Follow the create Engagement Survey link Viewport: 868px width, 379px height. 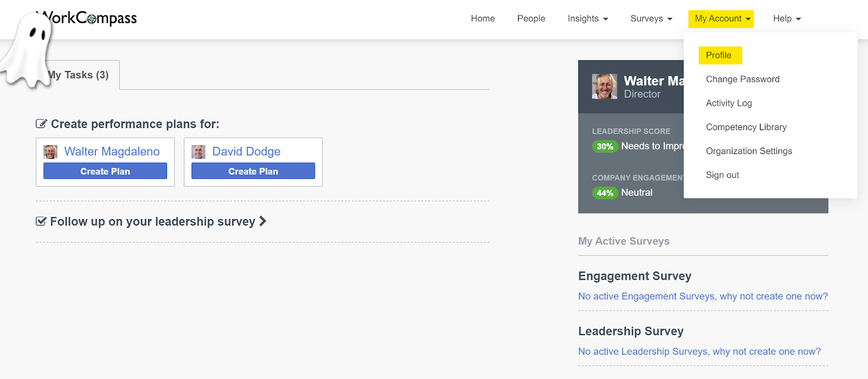pyautogui.click(x=703, y=296)
